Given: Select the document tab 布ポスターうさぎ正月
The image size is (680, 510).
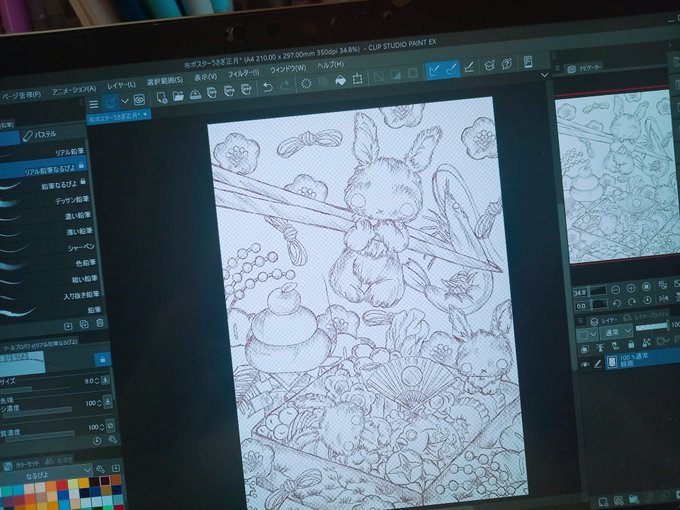Looking at the screenshot, I should (x=118, y=115).
